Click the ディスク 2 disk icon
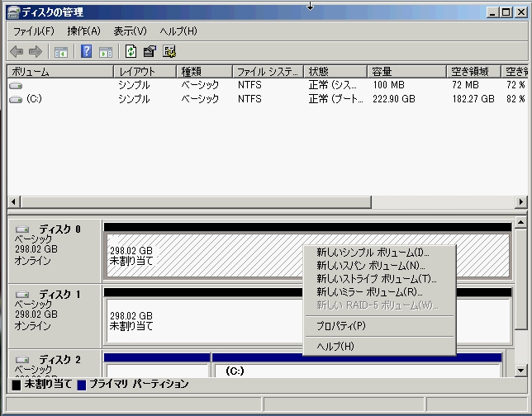This screenshot has width=532, height=416. 22,360
